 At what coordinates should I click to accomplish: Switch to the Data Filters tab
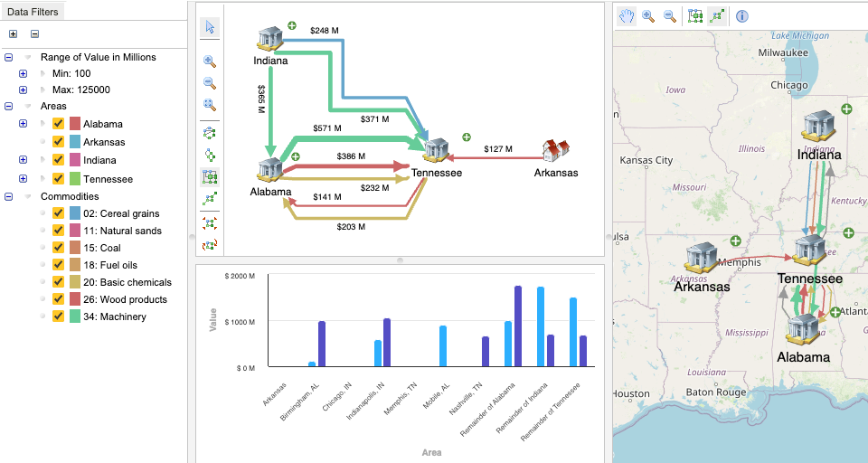click(x=33, y=11)
